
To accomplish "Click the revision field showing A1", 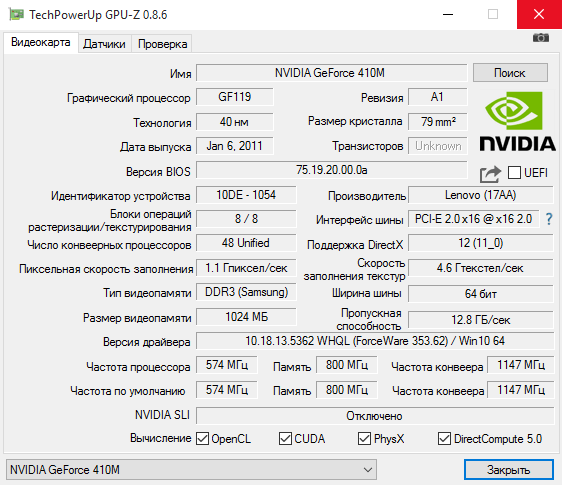I will (x=438, y=97).
